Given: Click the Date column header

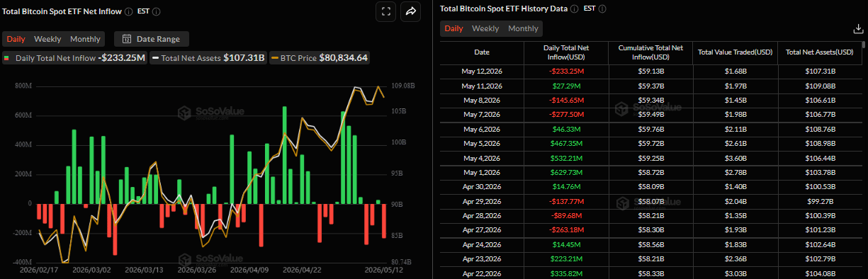Looking at the screenshot, I should coord(482,52).
